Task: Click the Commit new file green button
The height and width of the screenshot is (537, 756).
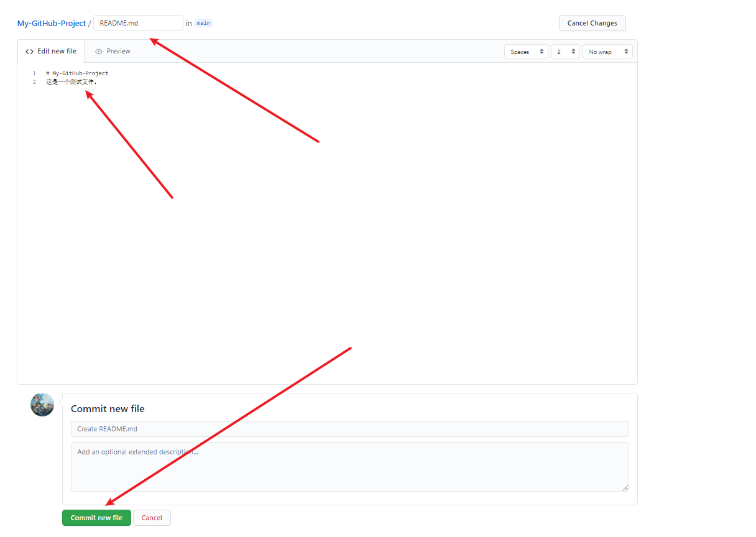Action: (96, 518)
